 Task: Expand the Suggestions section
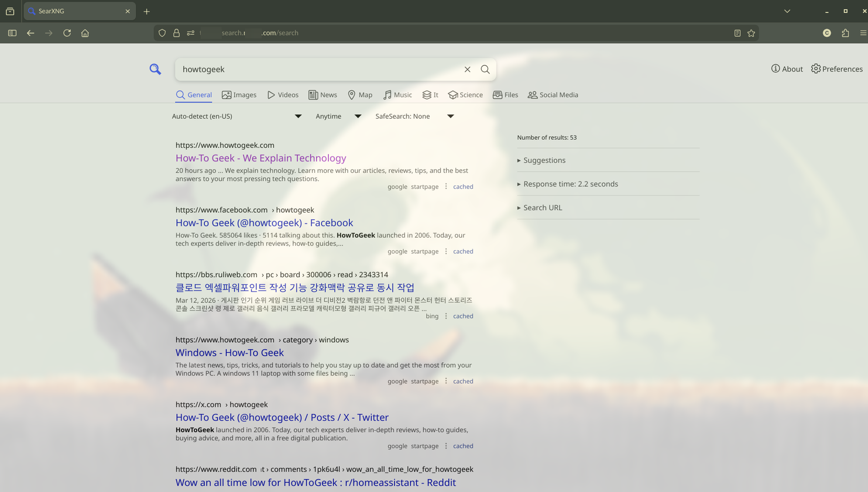tap(544, 160)
